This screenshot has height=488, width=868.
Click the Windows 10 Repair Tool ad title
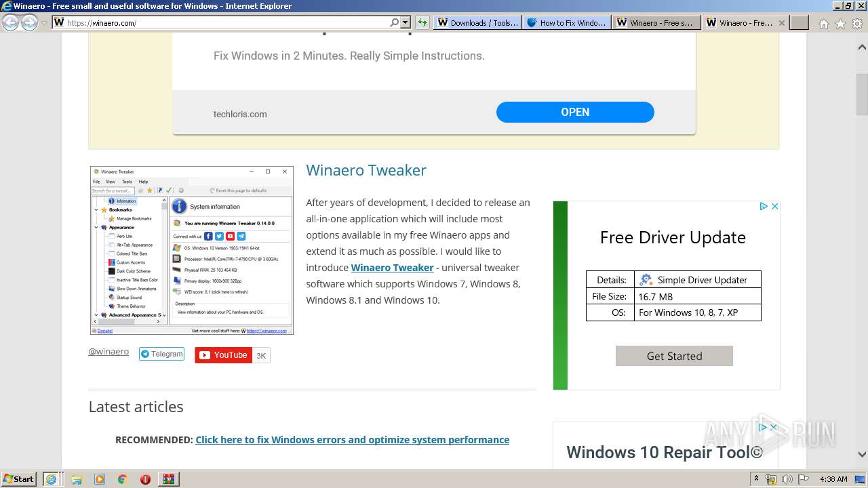665,452
